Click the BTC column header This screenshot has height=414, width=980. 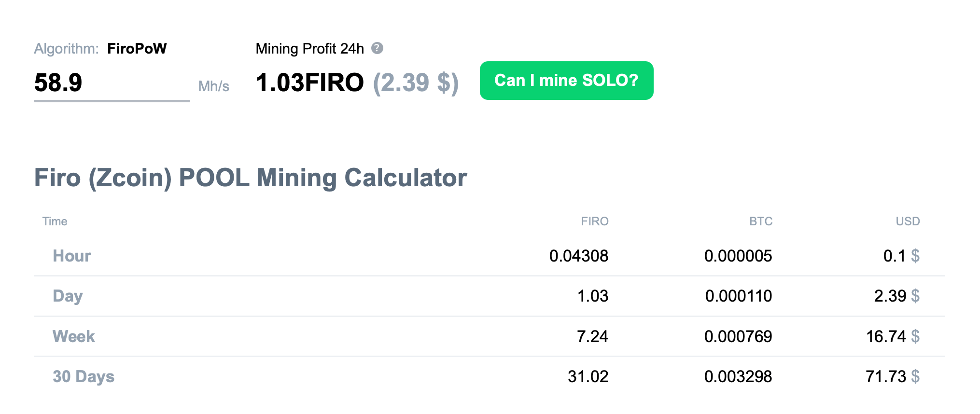[x=760, y=221]
